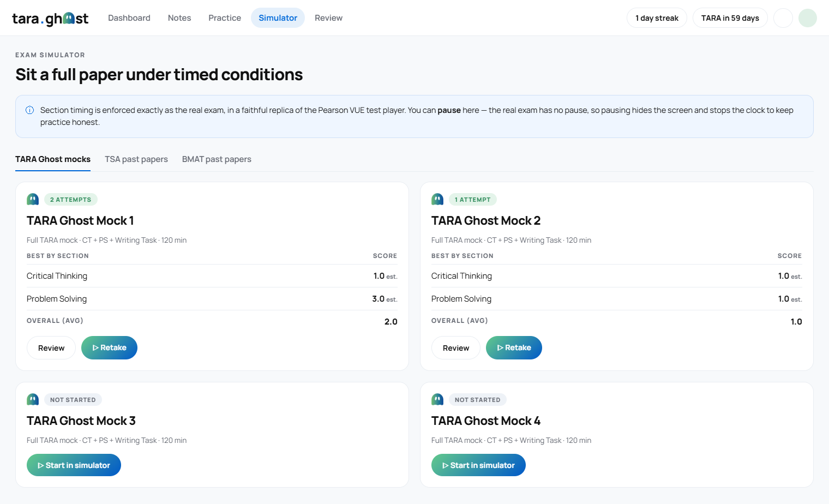Click Mock 2's Problem Solving score '1.0 est.'
829x504 pixels.
tap(790, 299)
